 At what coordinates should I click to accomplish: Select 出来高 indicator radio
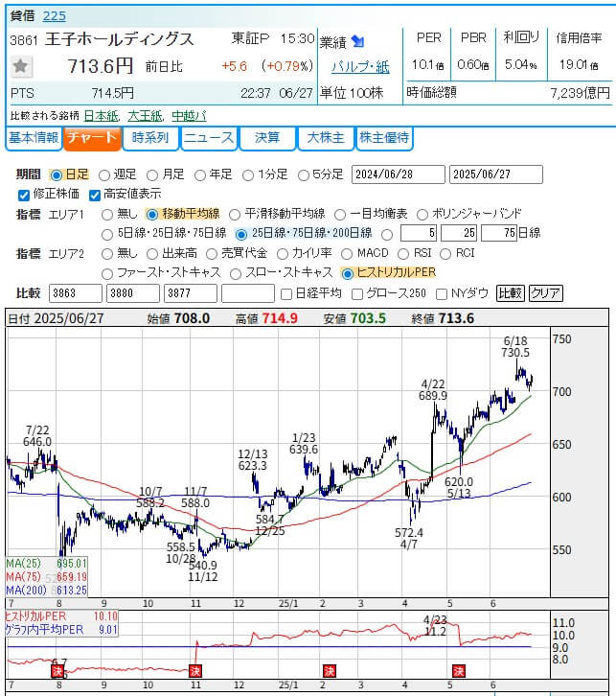152,254
